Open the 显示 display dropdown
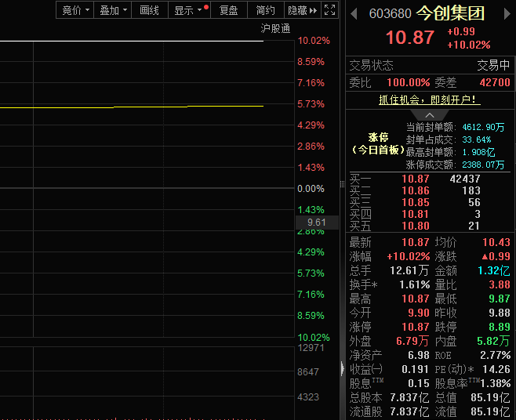Image resolution: width=516 pixels, height=420 pixels. tap(189, 10)
